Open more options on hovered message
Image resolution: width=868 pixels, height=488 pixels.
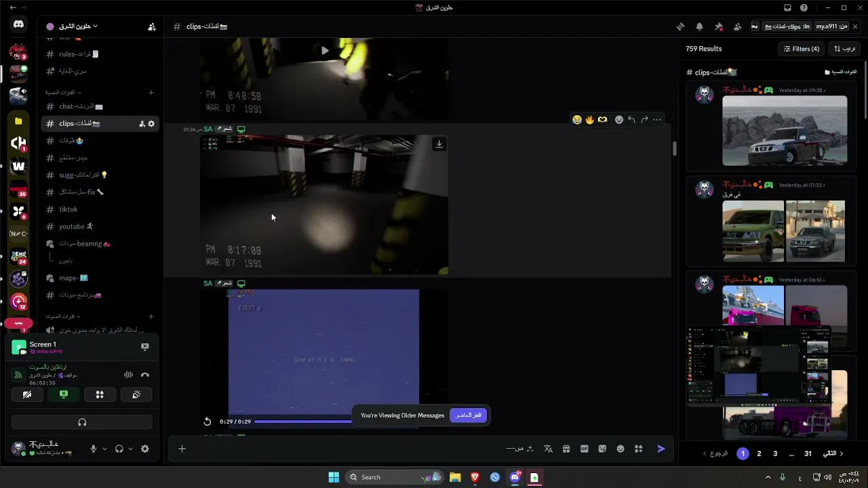pos(657,119)
